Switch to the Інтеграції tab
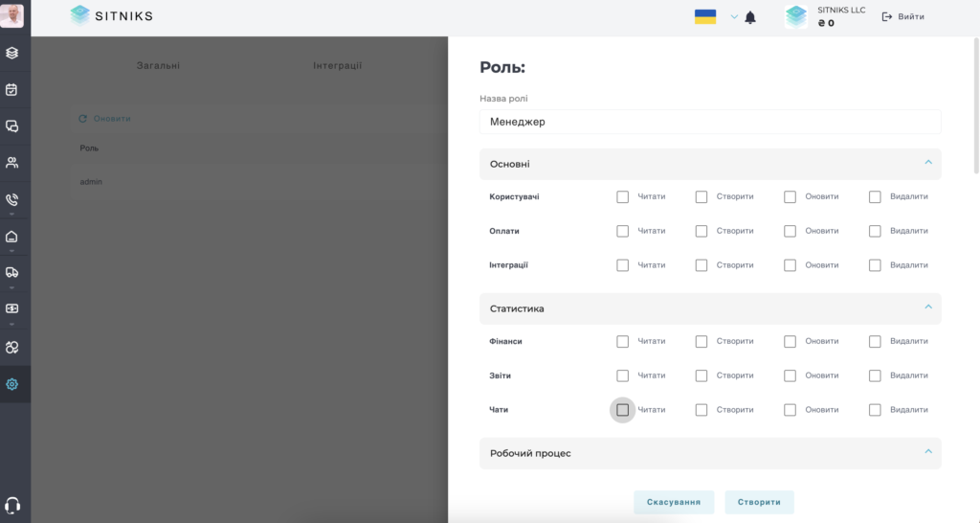The width and height of the screenshot is (980, 523). [338, 65]
